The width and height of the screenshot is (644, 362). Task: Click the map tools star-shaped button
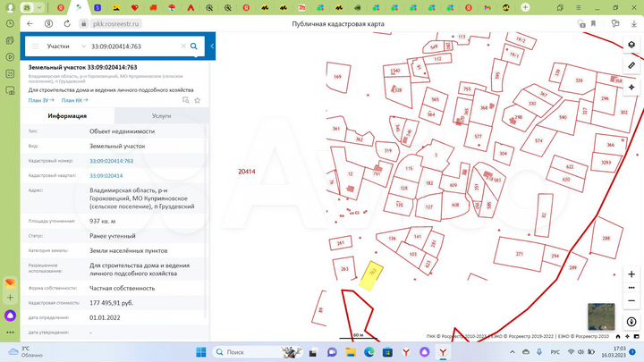(631, 87)
